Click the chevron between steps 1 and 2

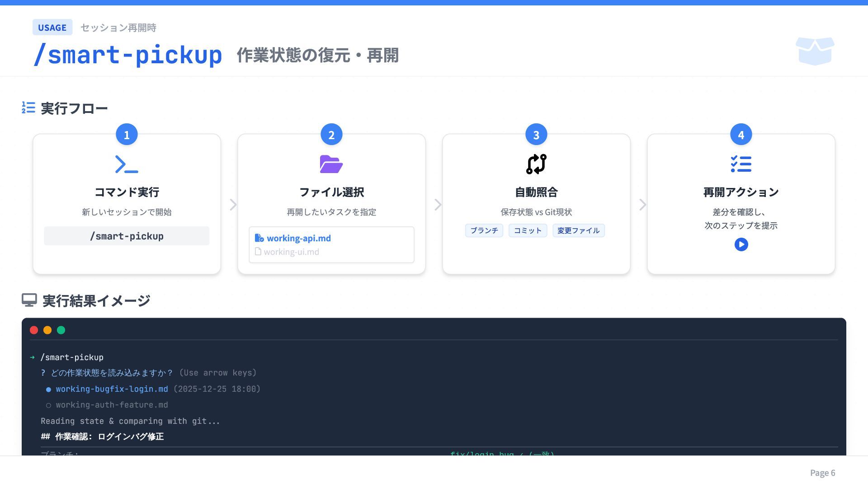[x=233, y=205]
